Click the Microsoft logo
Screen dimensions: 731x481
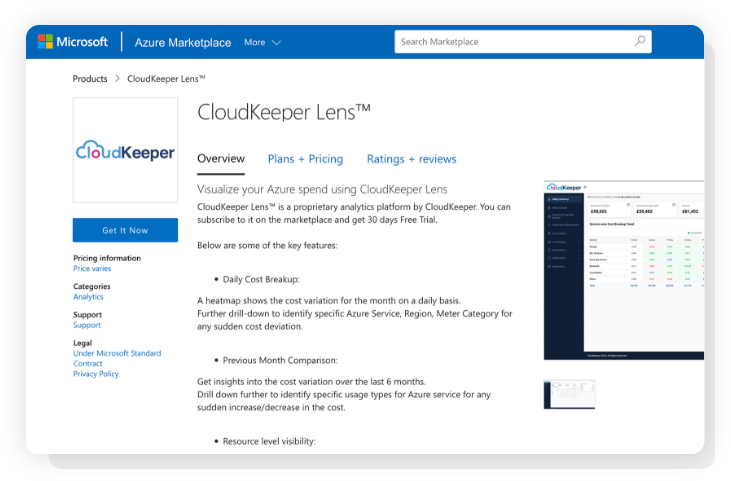[73, 42]
